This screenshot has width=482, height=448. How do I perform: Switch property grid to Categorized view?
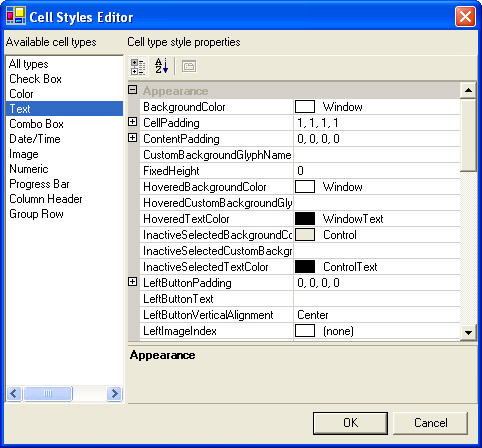(x=138, y=66)
